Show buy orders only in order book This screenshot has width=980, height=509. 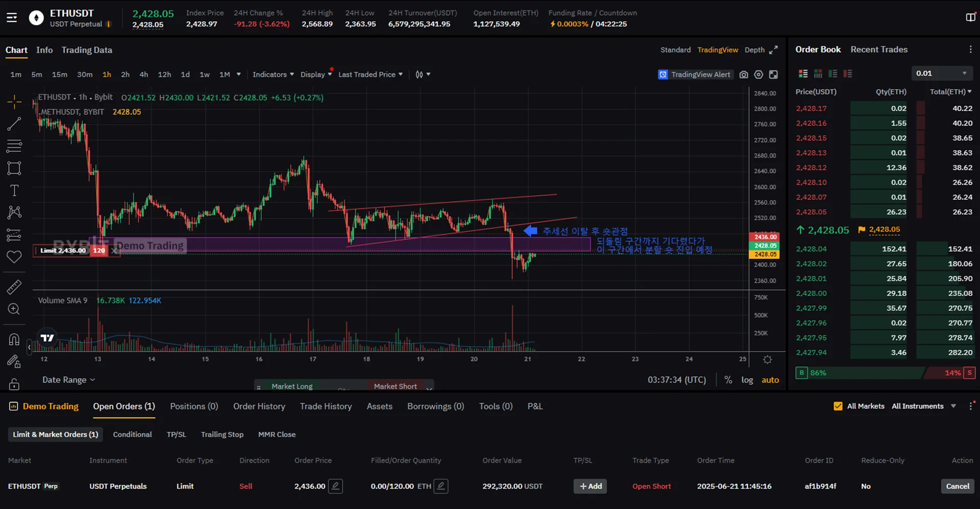click(x=832, y=74)
